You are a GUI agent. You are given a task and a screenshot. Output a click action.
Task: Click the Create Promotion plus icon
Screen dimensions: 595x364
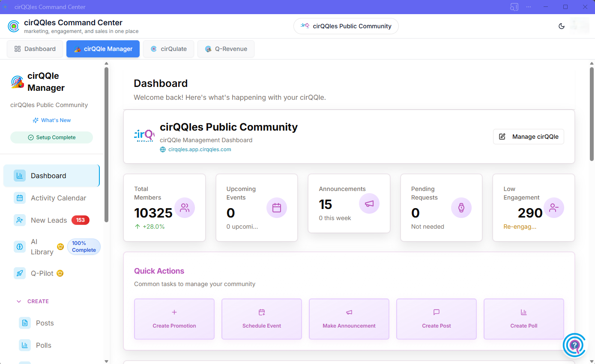coord(174,312)
